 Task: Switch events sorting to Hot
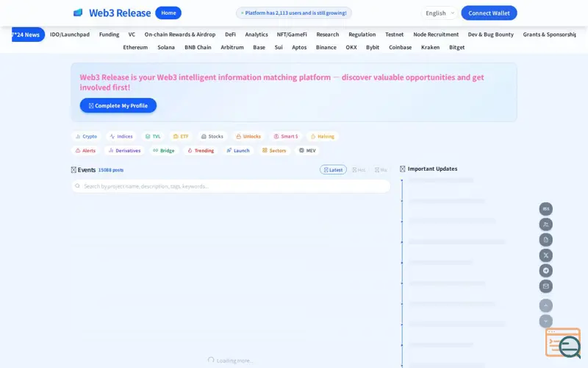359,170
